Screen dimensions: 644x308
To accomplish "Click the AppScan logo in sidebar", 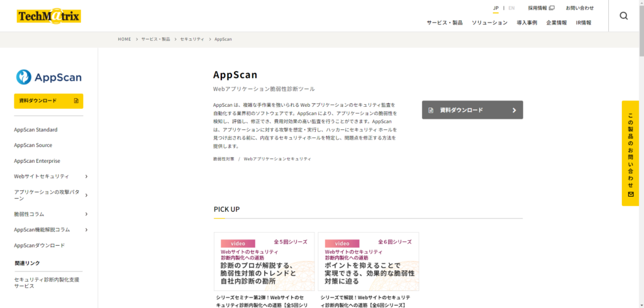I will pyautogui.click(x=49, y=77).
